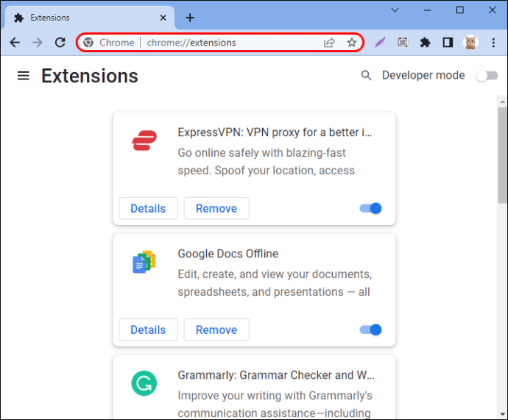Reload the Extensions page

pyautogui.click(x=60, y=43)
